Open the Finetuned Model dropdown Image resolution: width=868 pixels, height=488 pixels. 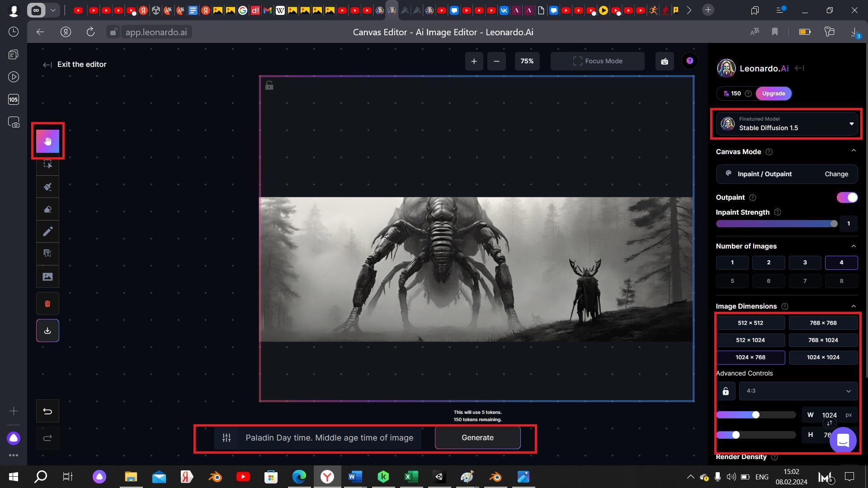pyautogui.click(x=787, y=124)
